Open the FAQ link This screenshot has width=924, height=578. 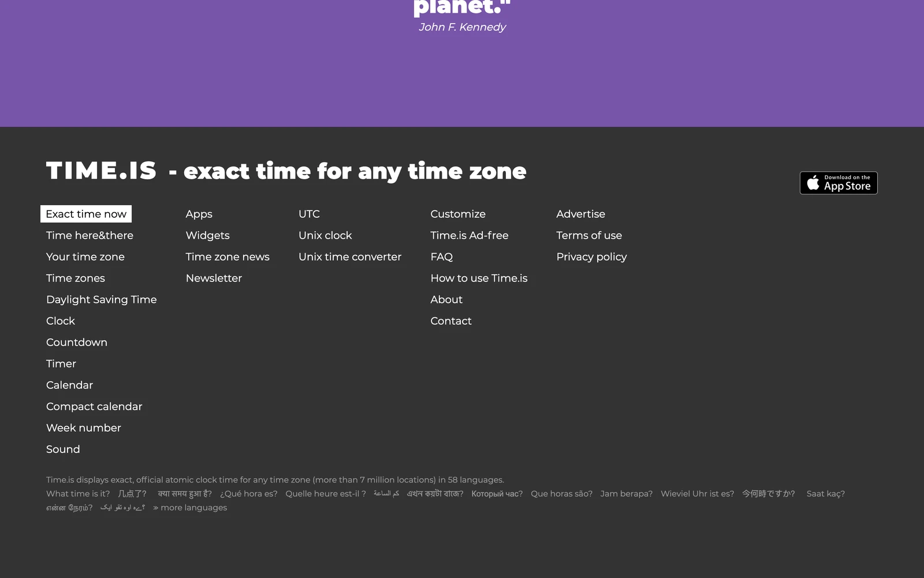click(x=442, y=257)
